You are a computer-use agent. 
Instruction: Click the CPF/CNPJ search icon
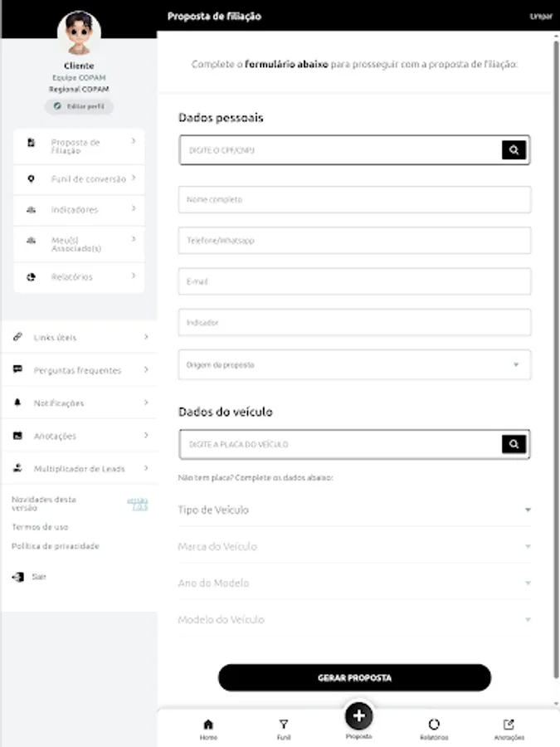tap(514, 150)
